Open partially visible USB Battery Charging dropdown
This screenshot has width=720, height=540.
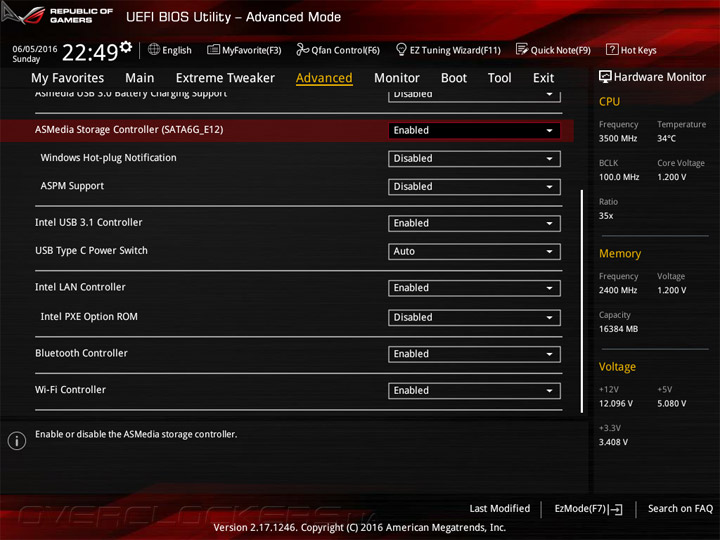[474, 96]
